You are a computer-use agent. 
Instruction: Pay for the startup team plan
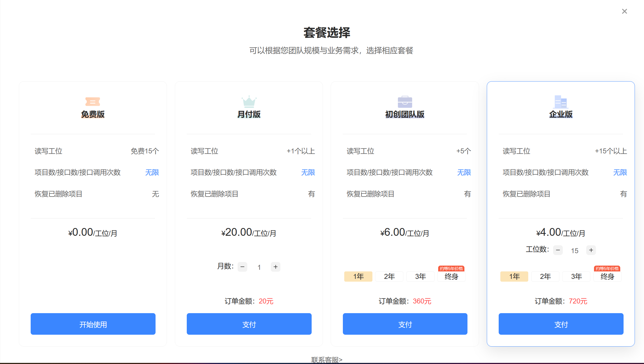pyautogui.click(x=405, y=324)
